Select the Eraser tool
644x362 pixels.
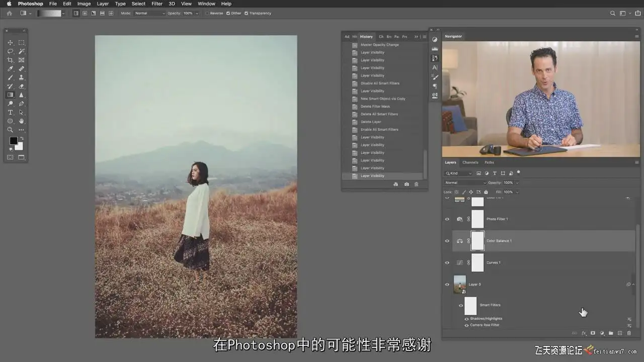(22, 86)
